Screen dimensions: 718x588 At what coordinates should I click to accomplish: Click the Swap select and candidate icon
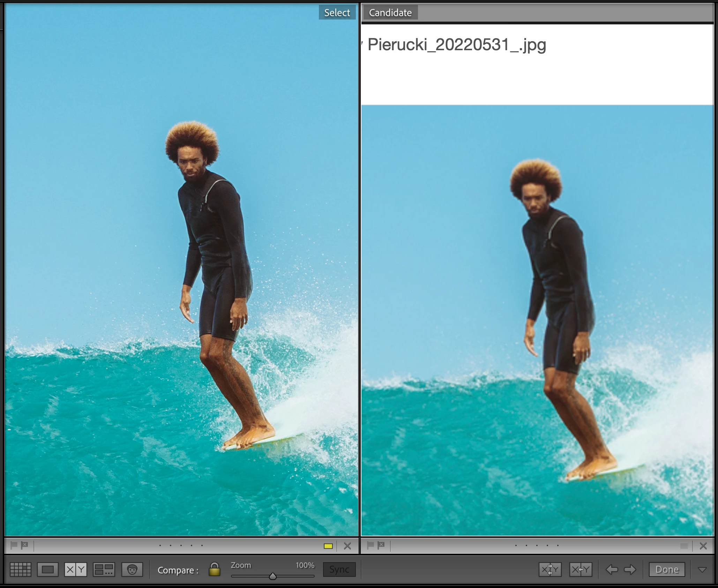[x=550, y=570]
